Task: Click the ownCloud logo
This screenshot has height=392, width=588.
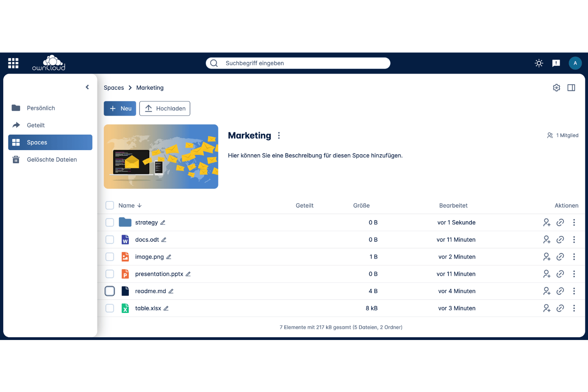Action: (48, 63)
